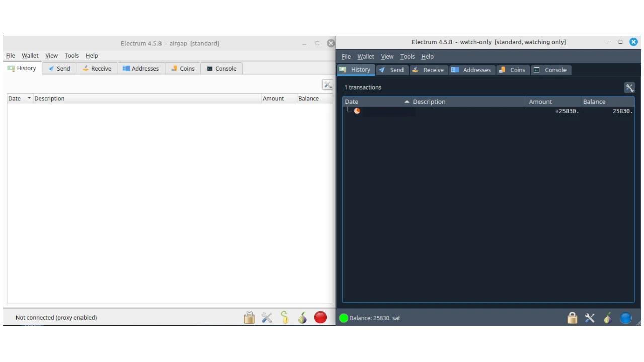Click the password lock icon in airgap window
Image resolution: width=644 pixels, height=362 pixels.
point(249,318)
